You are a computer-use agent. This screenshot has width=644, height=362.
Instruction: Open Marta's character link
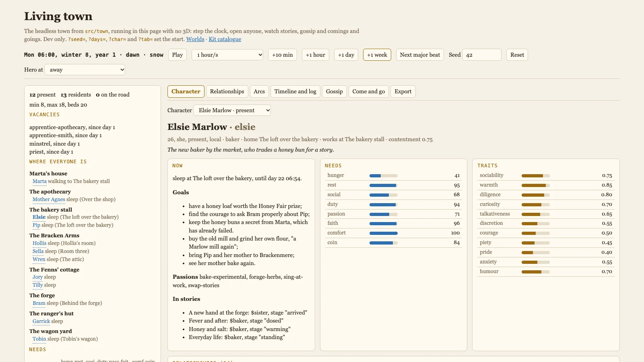[39, 181]
